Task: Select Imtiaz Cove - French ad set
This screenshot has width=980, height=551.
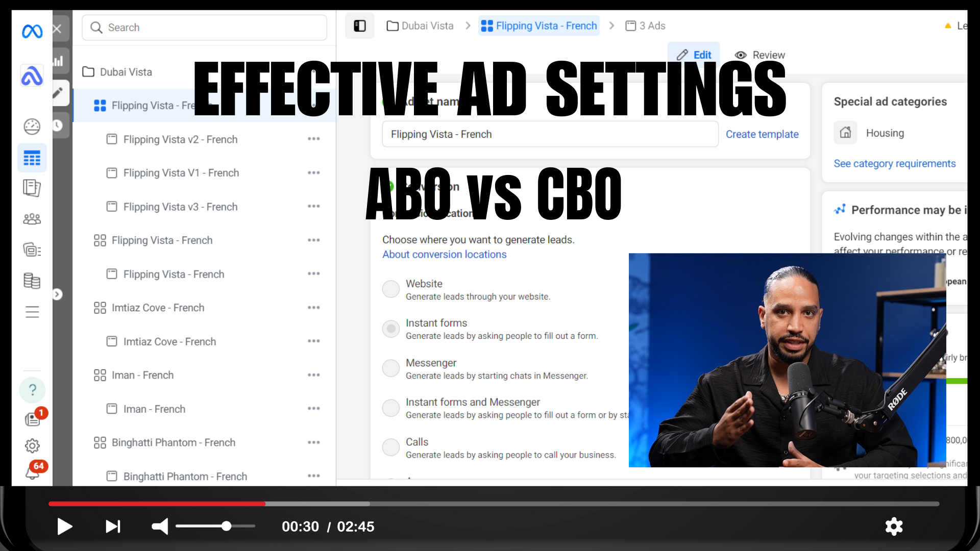Action: (x=158, y=308)
